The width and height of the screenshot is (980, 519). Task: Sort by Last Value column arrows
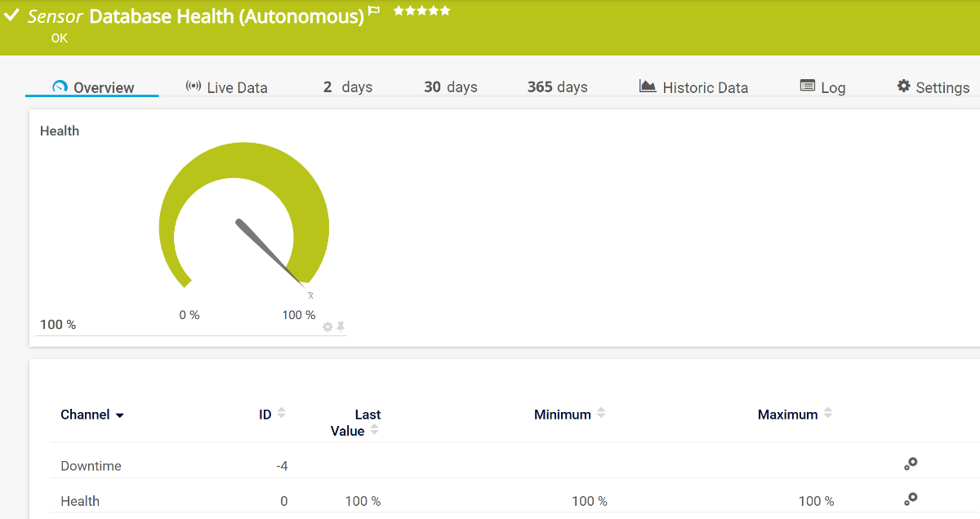point(374,429)
